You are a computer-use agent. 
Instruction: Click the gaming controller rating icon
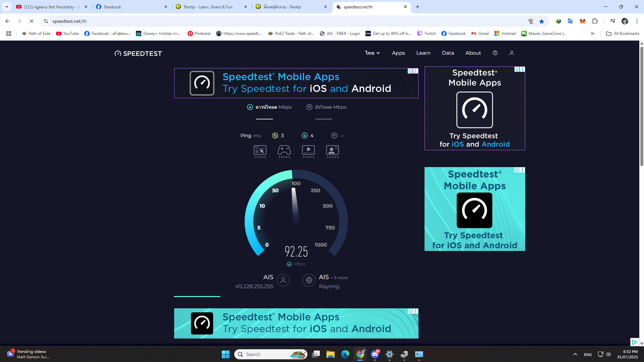coord(284,151)
